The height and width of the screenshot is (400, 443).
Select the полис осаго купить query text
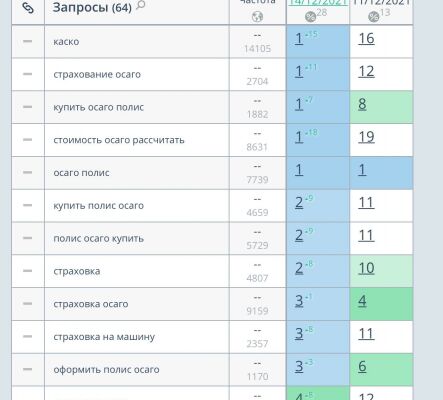coord(99,238)
